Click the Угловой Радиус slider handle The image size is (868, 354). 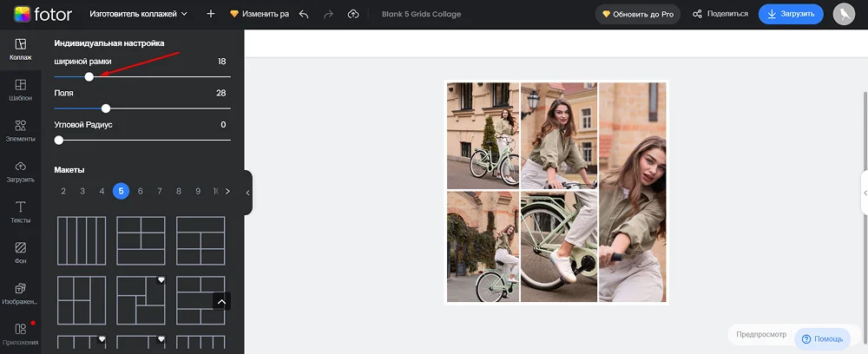coord(59,140)
